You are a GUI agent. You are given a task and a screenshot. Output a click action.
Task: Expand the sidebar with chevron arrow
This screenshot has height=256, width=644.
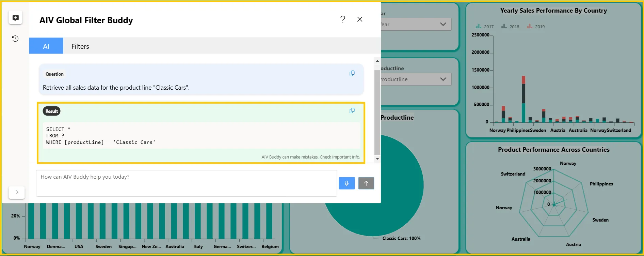tap(17, 192)
